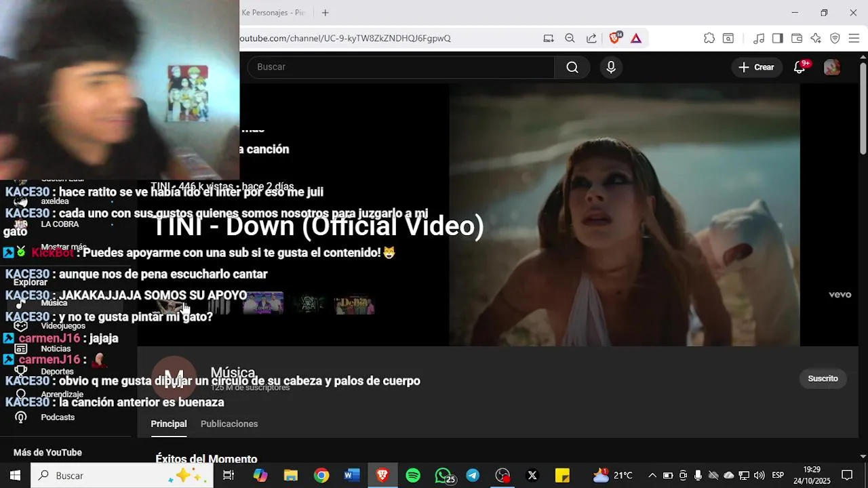The width and height of the screenshot is (868, 488).
Task: Open Google Chrome from the taskbar
Action: point(321,475)
